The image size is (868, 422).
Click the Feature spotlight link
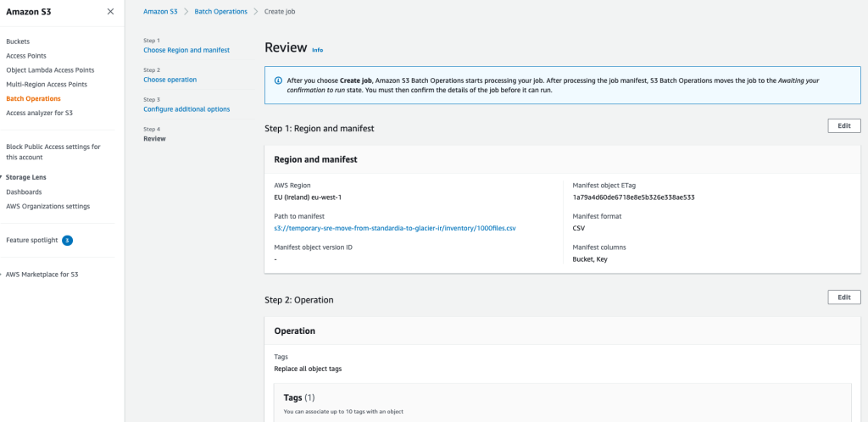pos(31,241)
